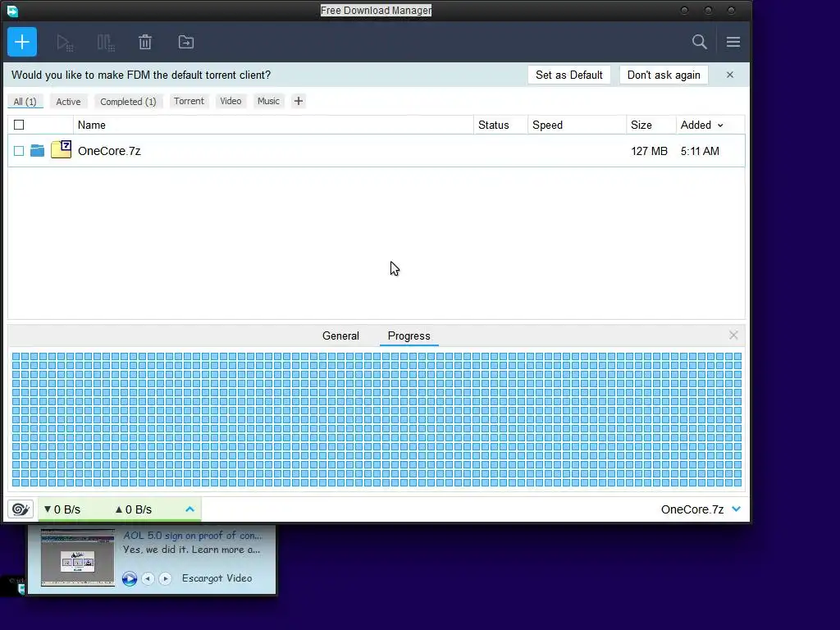840x630 pixels.
Task: Toggle snail mode icon in status bar
Action: point(21,509)
